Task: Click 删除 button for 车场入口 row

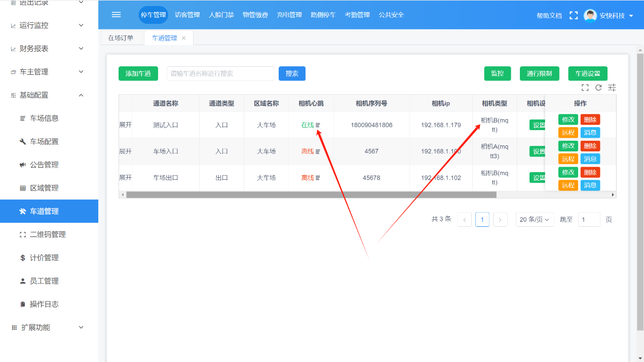Action: click(x=590, y=146)
